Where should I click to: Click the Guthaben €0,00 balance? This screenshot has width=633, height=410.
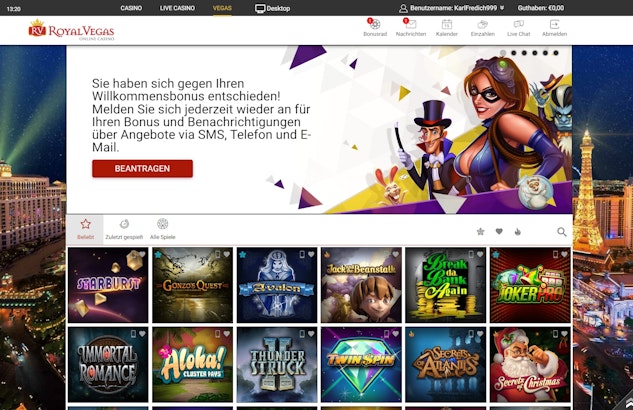541,8
